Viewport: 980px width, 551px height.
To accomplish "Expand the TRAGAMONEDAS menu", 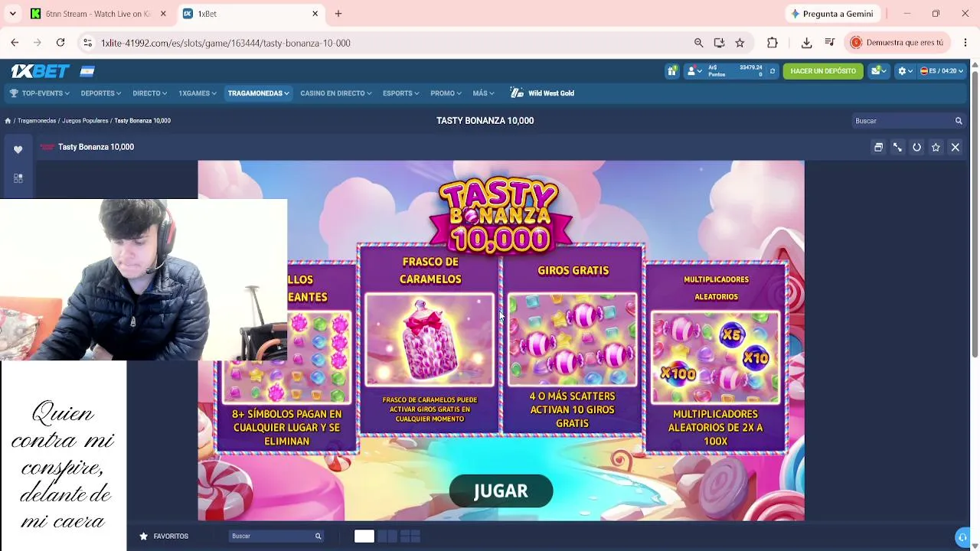I will pos(259,93).
